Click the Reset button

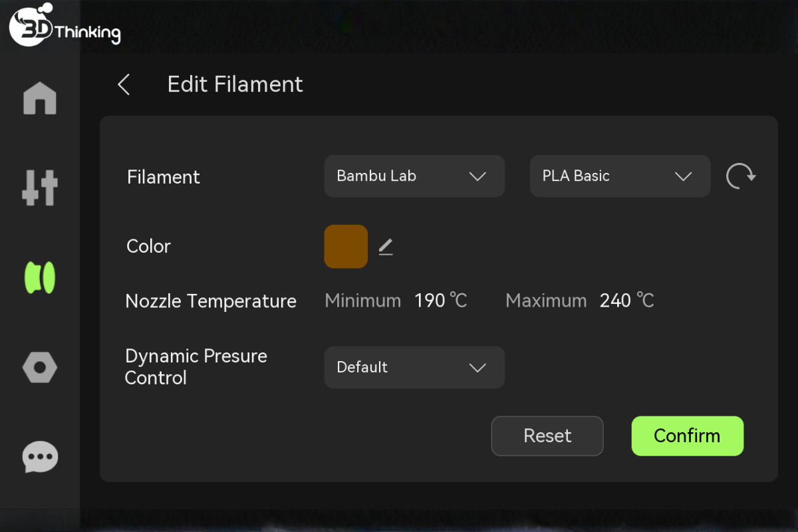tap(547, 436)
